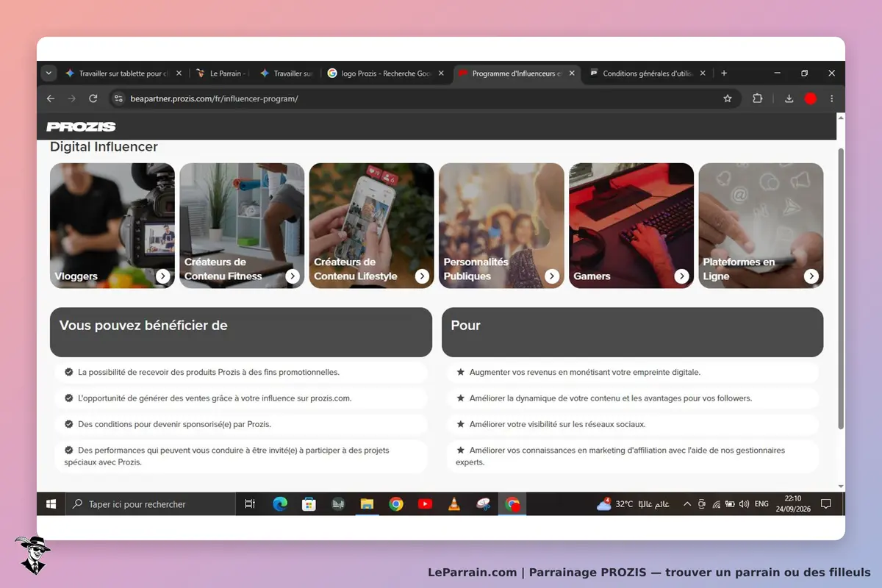Launch YouTube from the taskbar
Screen dimensions: 882x588
pyautogui.click(x=425, y=504)
